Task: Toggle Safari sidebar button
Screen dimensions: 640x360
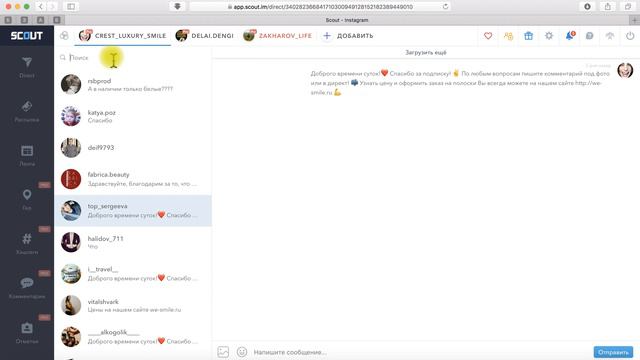Action: click(x=71, y=7)
